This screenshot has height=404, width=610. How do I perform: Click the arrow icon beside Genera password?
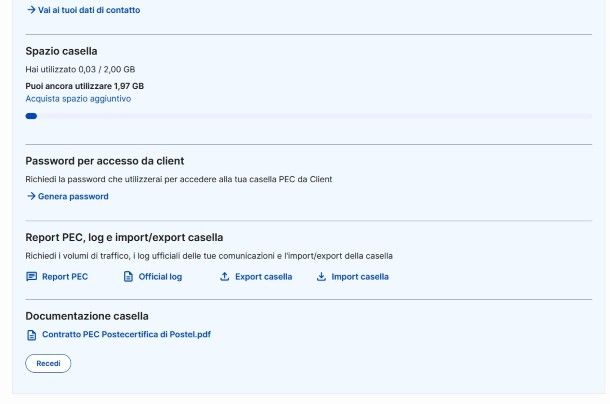pyautogui.click(x=31, y=196)
